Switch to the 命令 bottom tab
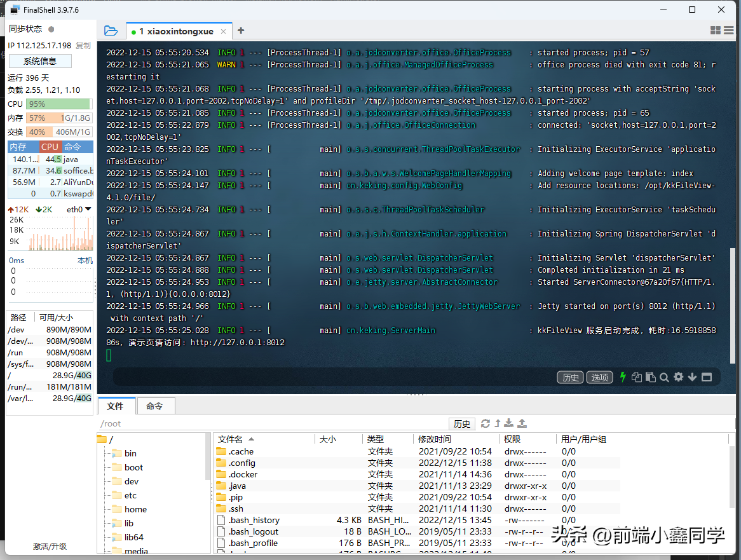Viewport: 741px width, 560px height. point(154,406)
